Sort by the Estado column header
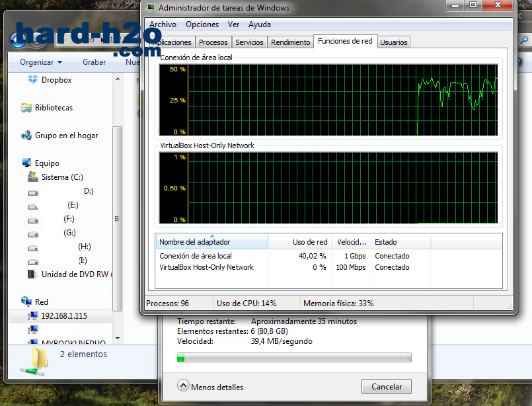The height and width of the screenshot is (406, 532). 400,242
